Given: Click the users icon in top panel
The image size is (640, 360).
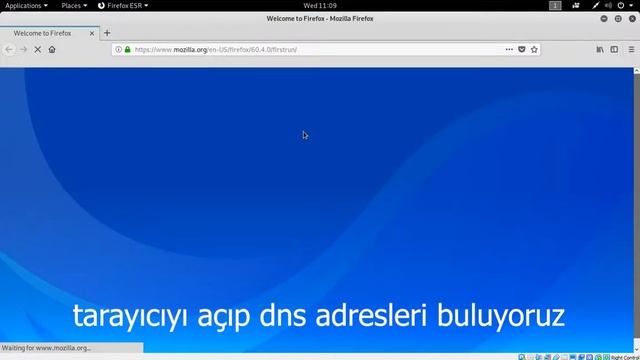Looking at the screenshot, I should tap(576, 6).
